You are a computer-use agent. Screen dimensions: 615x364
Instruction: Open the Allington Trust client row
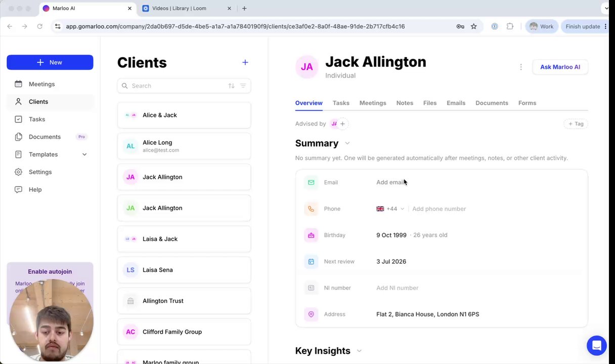184,301
